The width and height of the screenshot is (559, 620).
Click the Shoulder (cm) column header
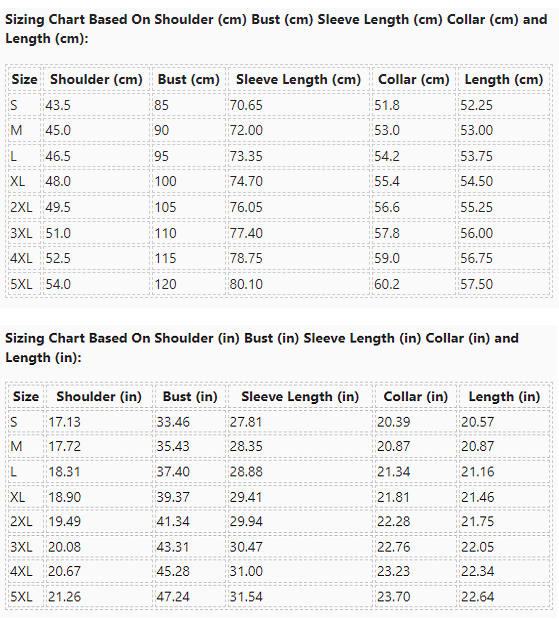click(96, 79)
